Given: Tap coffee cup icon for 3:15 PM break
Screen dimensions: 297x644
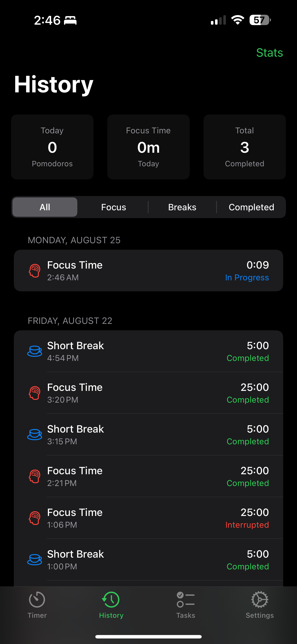Looking at the screenshot, I should point(35,435).
